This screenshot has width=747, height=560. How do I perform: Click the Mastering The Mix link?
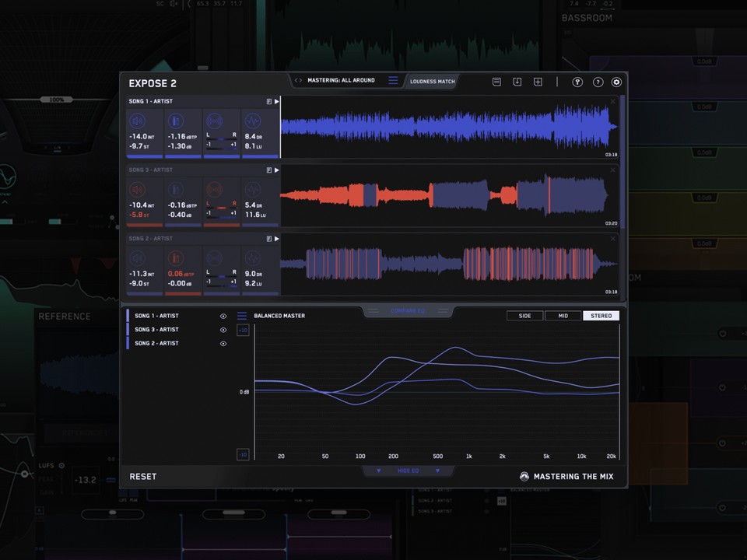[x=573, y=477]
